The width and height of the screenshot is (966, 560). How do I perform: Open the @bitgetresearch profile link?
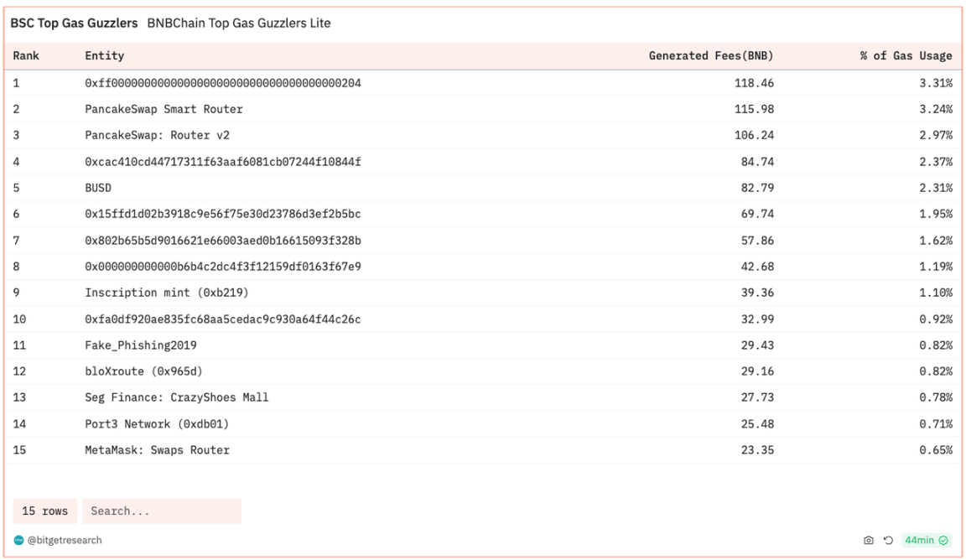coord(65,541)
